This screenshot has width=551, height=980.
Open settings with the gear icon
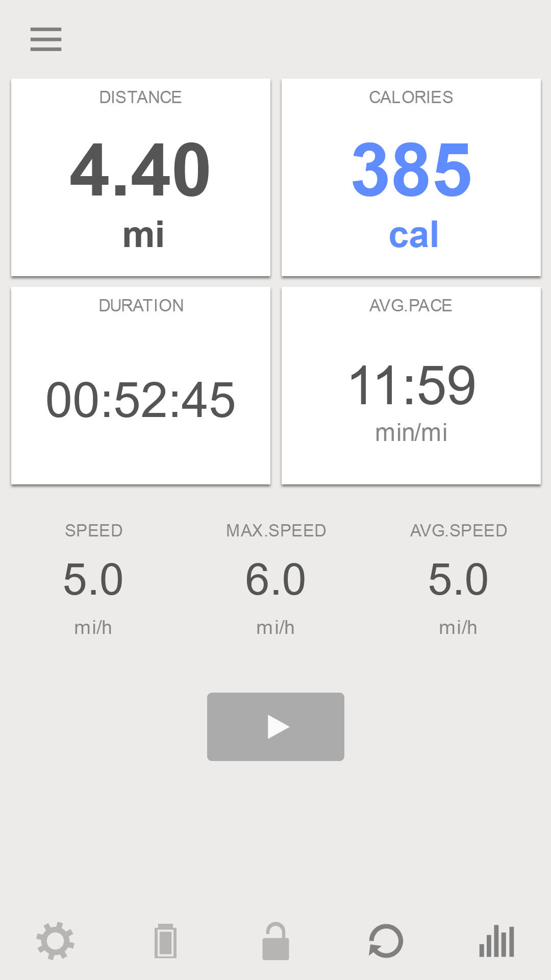click(x=55, y=941)
